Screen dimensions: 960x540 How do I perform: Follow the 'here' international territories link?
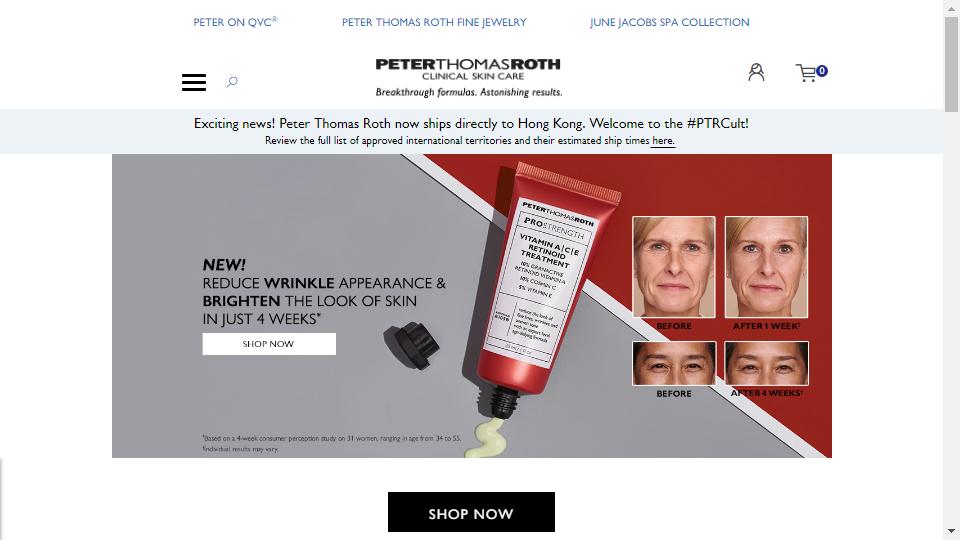(662, 141)
